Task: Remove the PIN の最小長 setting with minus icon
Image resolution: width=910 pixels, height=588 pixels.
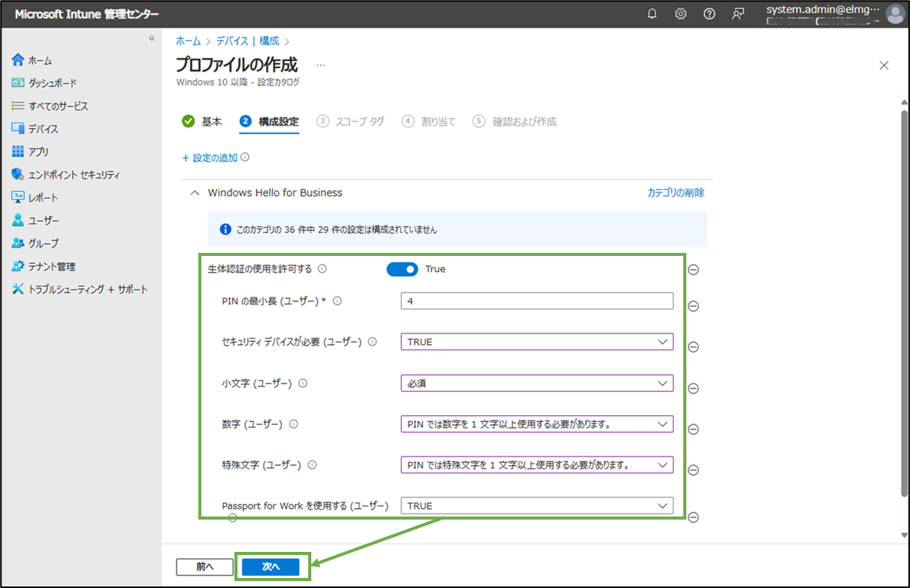Action: 693,306
